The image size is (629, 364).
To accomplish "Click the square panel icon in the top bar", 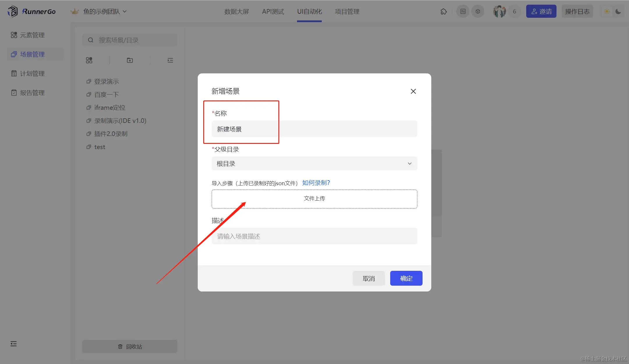I will coord(463,12).
